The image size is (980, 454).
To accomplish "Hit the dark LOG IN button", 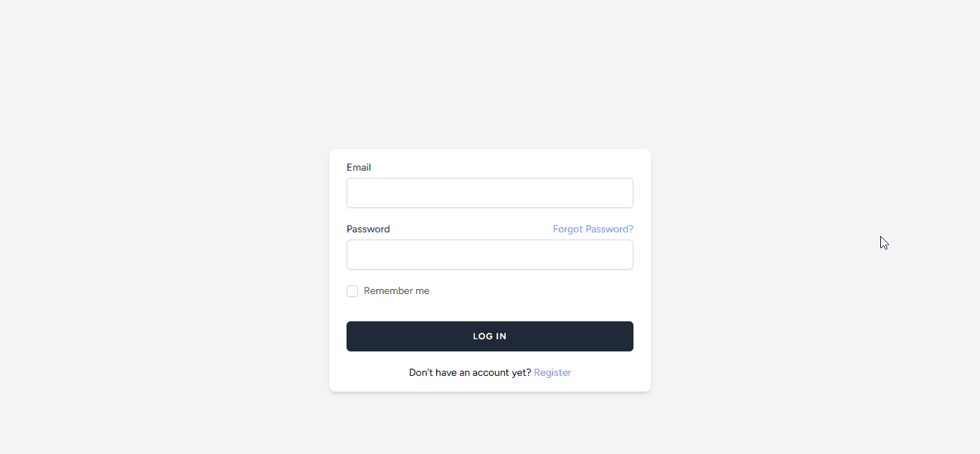I will 490,336.
